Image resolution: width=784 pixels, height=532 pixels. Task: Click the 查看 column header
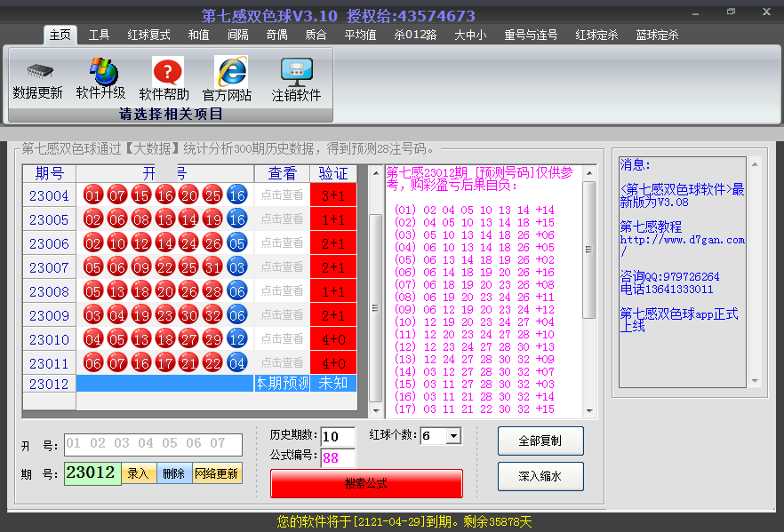tap(282, 173)
